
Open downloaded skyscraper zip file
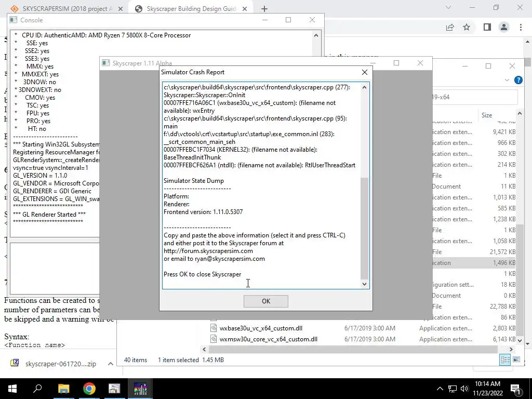point(61,364)
